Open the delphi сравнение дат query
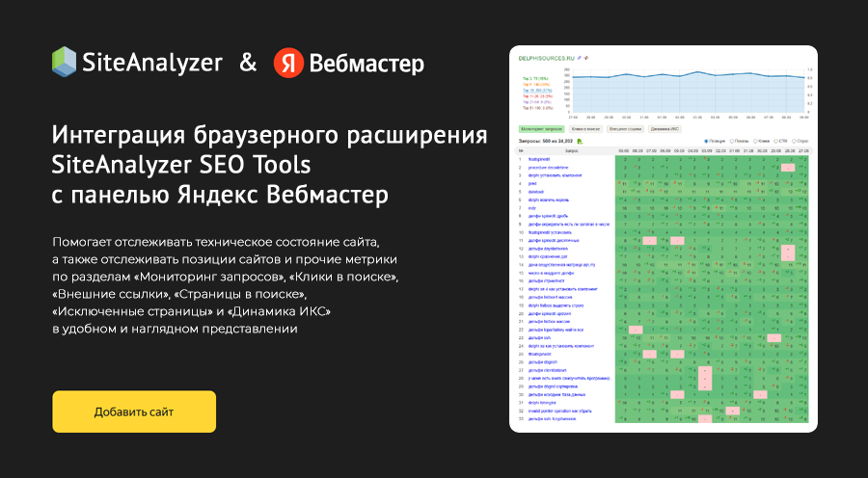 tap(547, 256)
